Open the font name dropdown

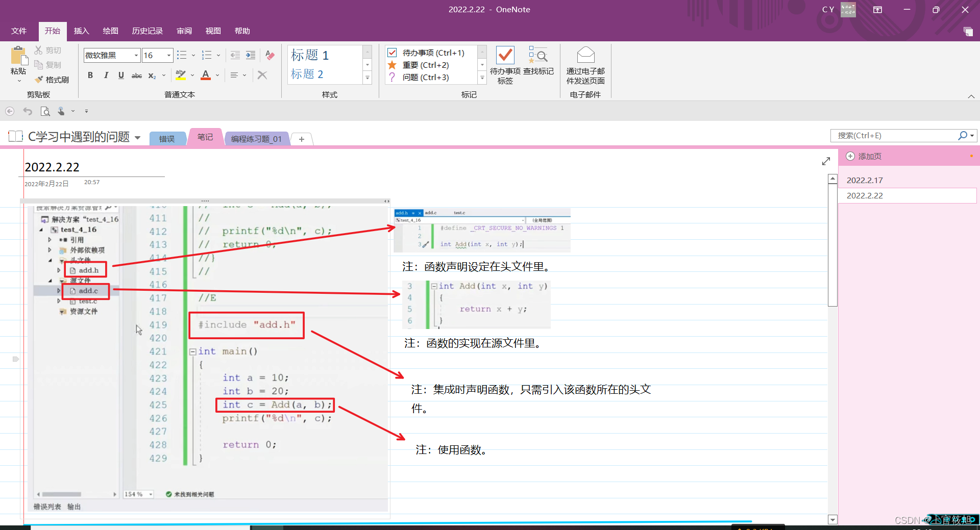point(136,55)
